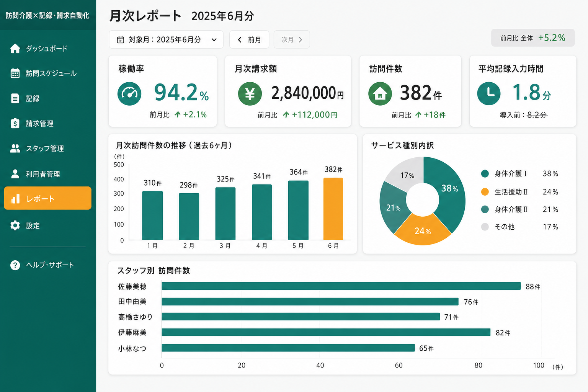Click the 設定 gear icon
The width and height of the screenshot is (588, 392).
[15, 225]
